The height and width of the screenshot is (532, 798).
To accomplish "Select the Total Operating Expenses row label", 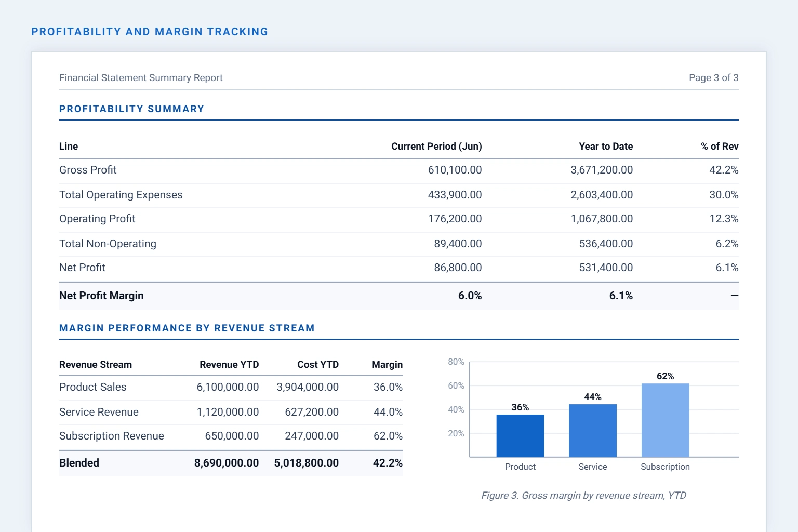I will click(121, 195).
